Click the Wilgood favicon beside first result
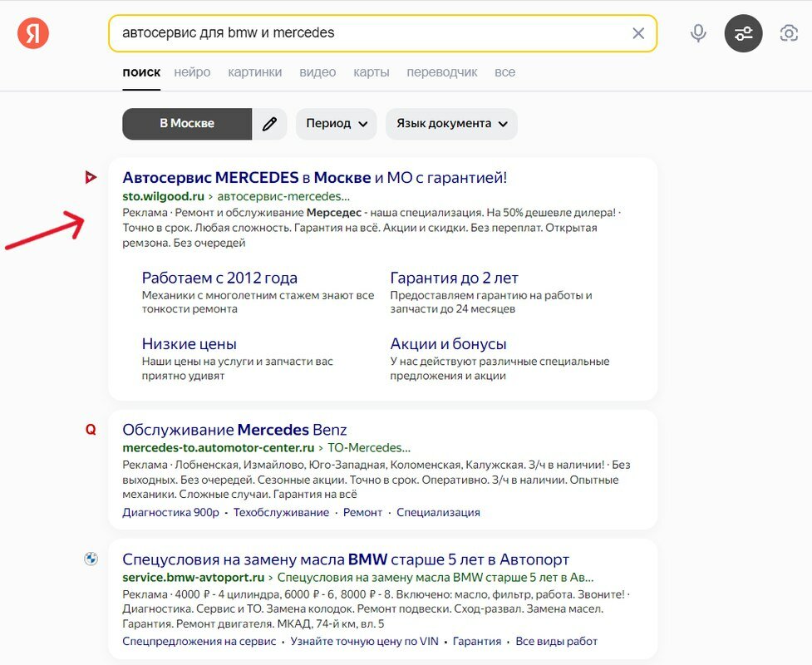This screenshot has height=665, width=812. click(x=91, y=177)
